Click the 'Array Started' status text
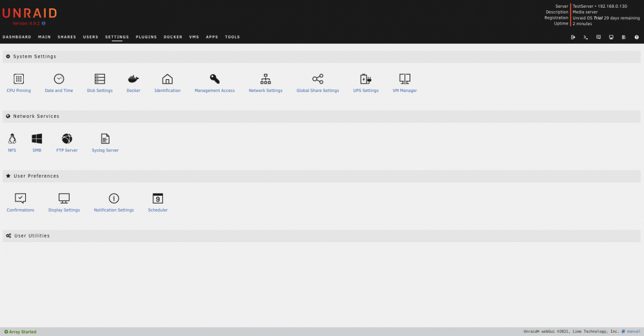The height and width of the screenshot is (336, 644). coord(23,332)
